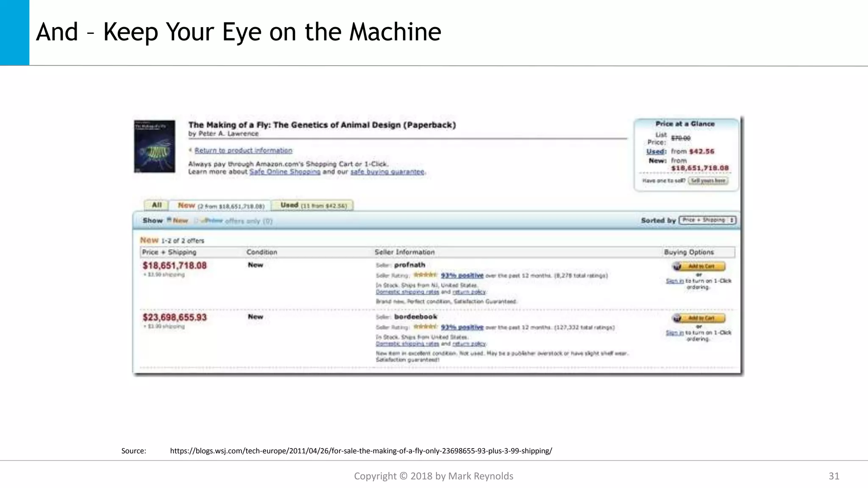Screen dimensions: 868x488
Task: Click the Price + Shipping column header
Action: coord(169,252)
